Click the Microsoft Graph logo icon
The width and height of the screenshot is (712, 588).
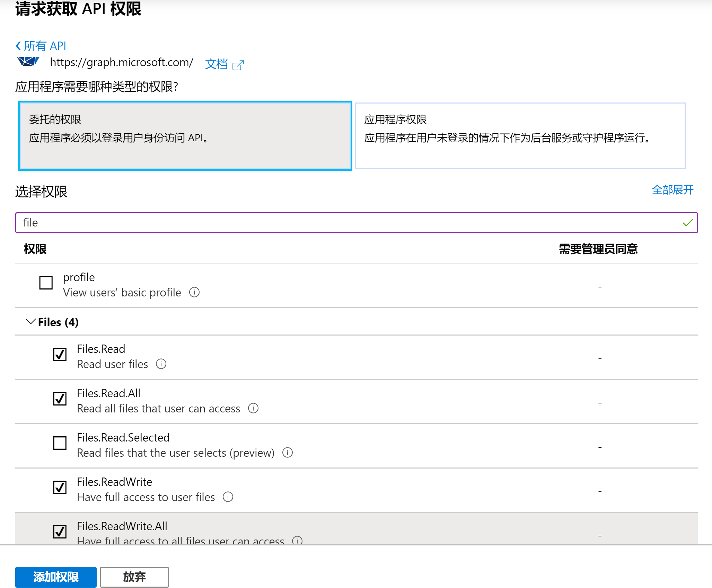(28, 62)
